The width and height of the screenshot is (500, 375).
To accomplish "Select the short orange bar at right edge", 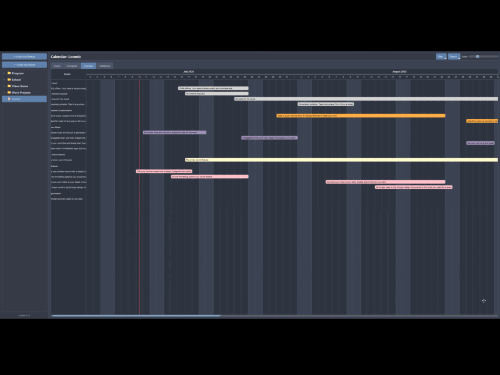I will coord(482,121).
